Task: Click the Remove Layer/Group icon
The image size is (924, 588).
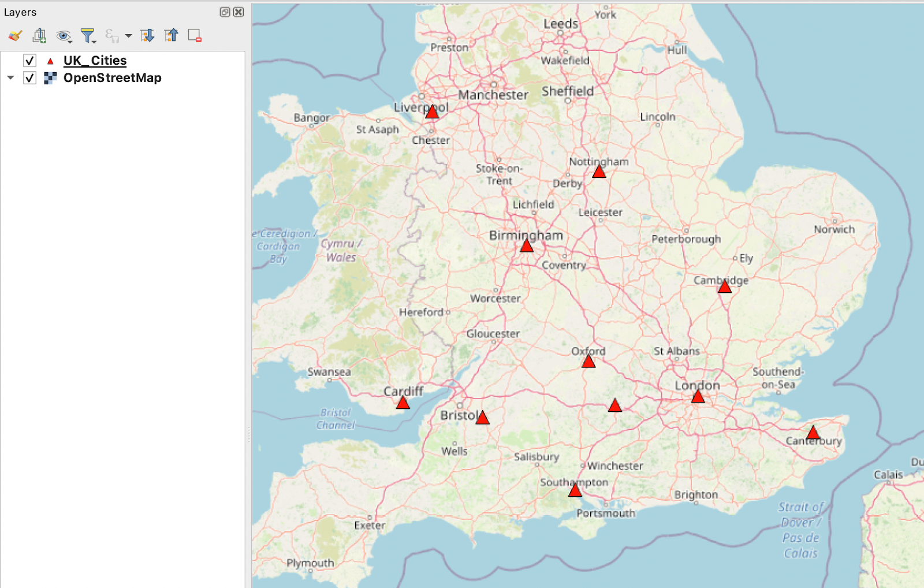Action: 195,36
